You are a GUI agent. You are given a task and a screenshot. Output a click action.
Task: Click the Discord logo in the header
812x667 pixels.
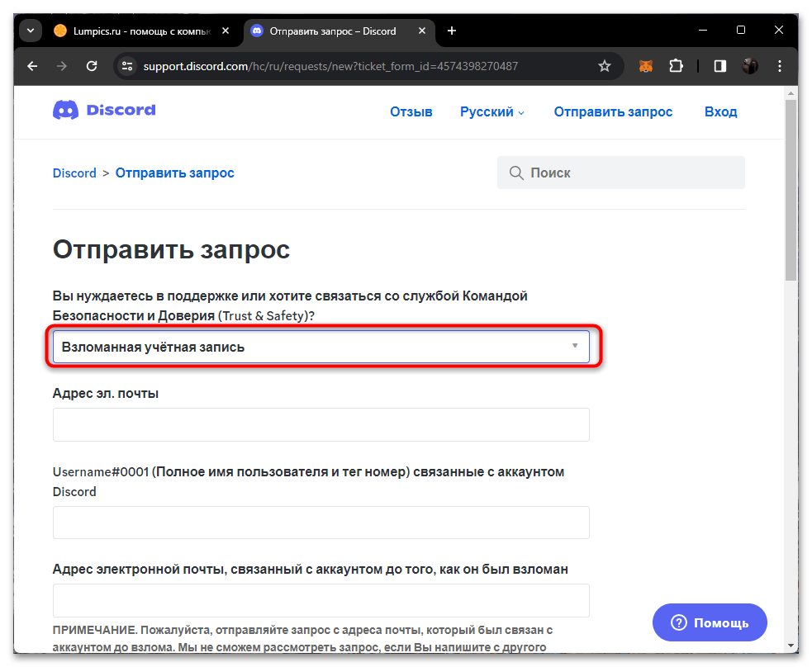click(x=103, y=110)
